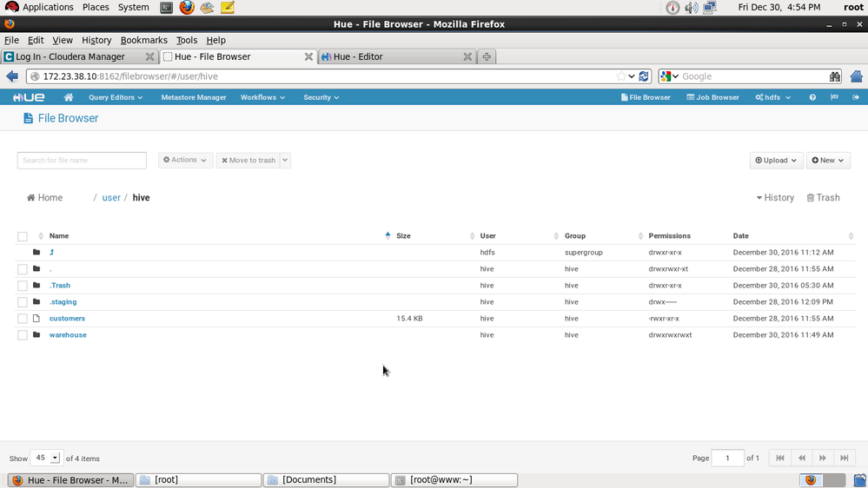Screen dimensions: 868x488
Task: Open the Actions dropdown
Action: pos(185,160)
